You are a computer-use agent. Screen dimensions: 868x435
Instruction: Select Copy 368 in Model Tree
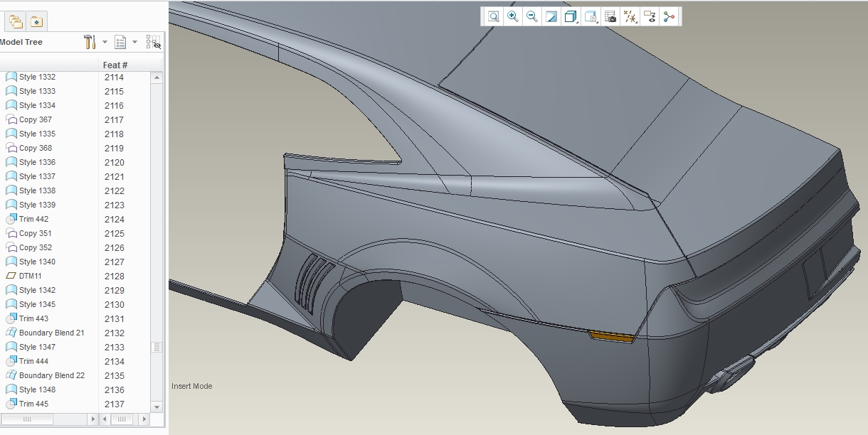pos(28,148)
